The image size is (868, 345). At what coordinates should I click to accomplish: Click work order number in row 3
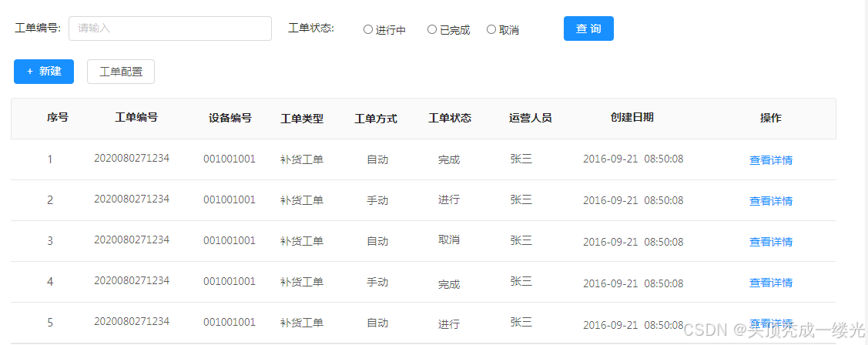(x=132, y=239)
